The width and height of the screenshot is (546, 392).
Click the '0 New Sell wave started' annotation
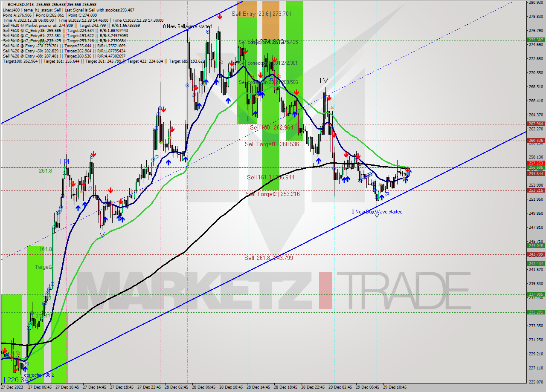click(187, 26)
